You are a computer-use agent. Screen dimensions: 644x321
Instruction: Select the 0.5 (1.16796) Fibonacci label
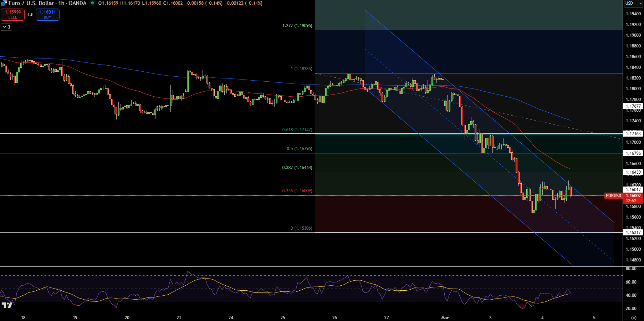click(299, 149)
